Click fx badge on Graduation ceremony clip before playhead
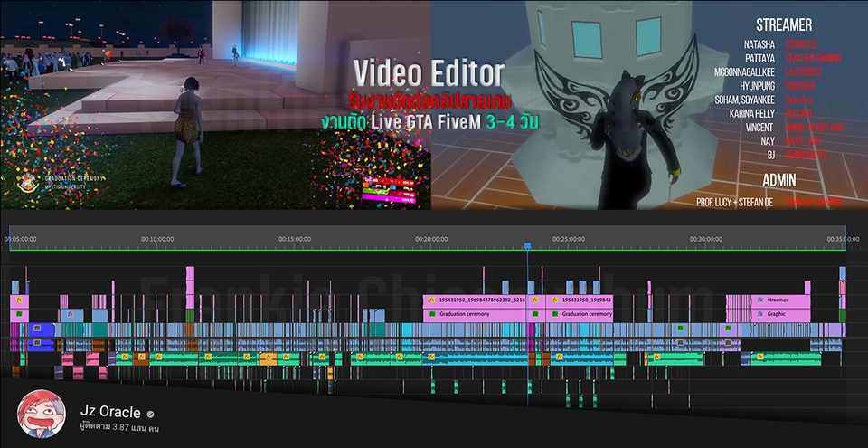 click(431, 314)
